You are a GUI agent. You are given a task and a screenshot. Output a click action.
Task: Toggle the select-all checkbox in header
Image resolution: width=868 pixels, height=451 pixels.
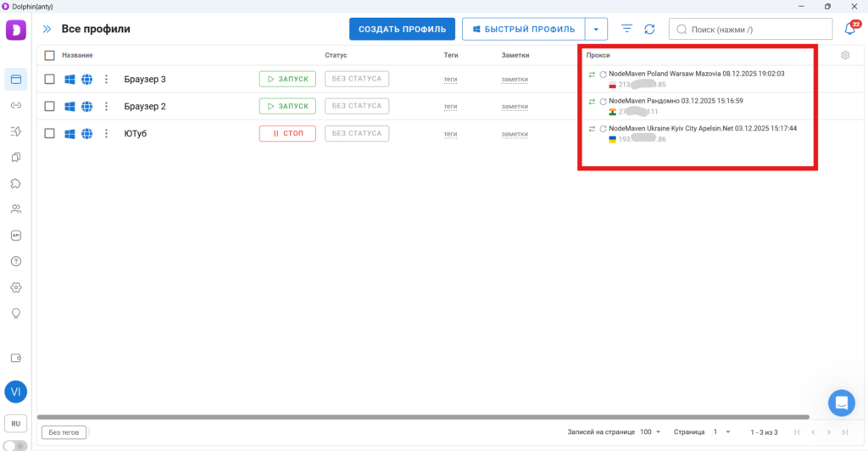[x=49, y=56]
